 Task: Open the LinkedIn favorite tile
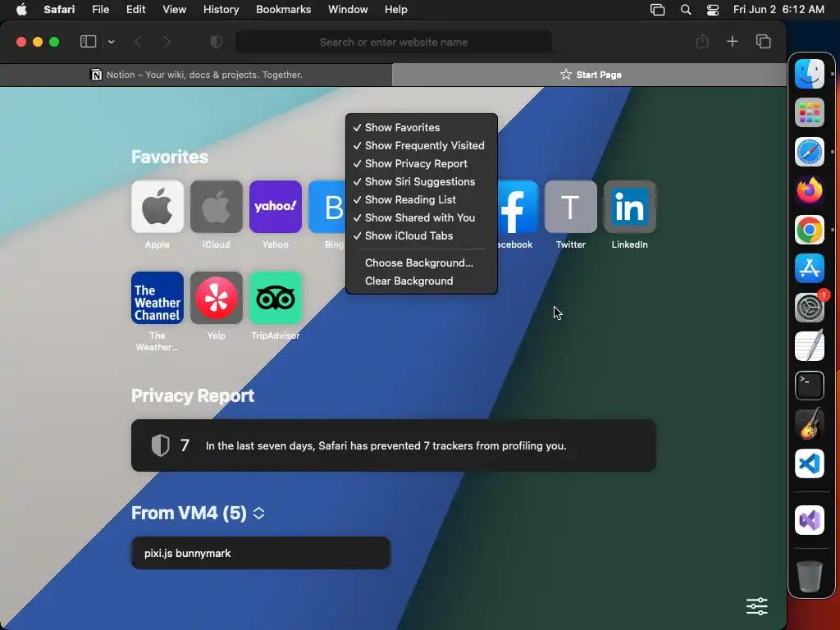(x=629, y=207)
